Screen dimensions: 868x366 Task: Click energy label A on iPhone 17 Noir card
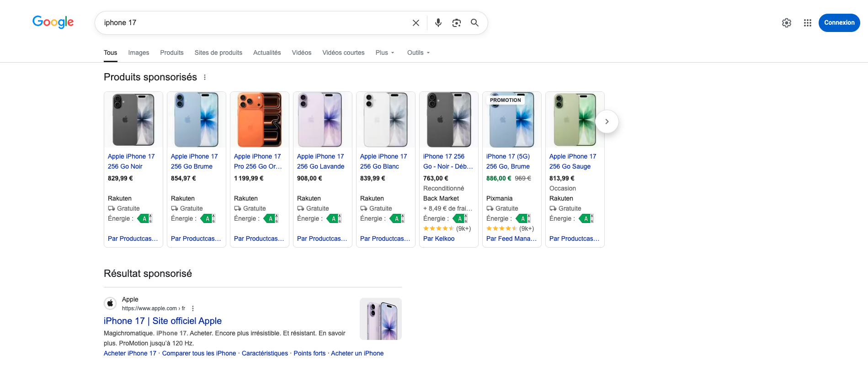tap(144, 219)
